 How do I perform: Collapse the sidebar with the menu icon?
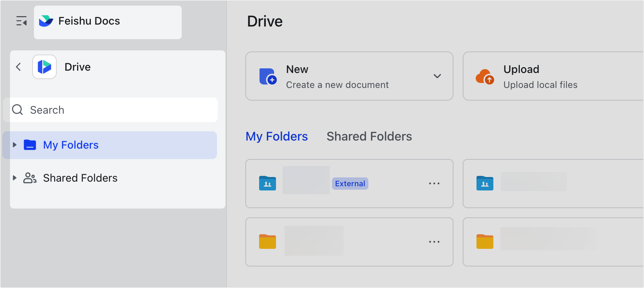pos(21,21)
